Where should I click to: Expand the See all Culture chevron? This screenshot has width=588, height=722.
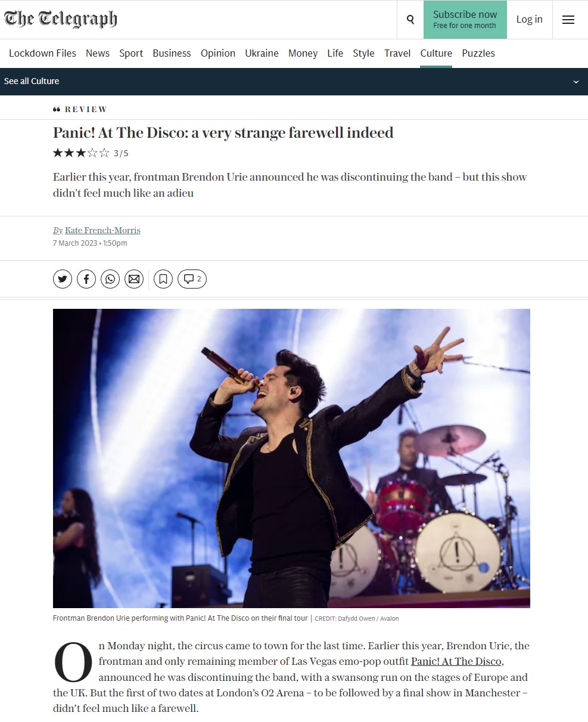coord(575,82)
